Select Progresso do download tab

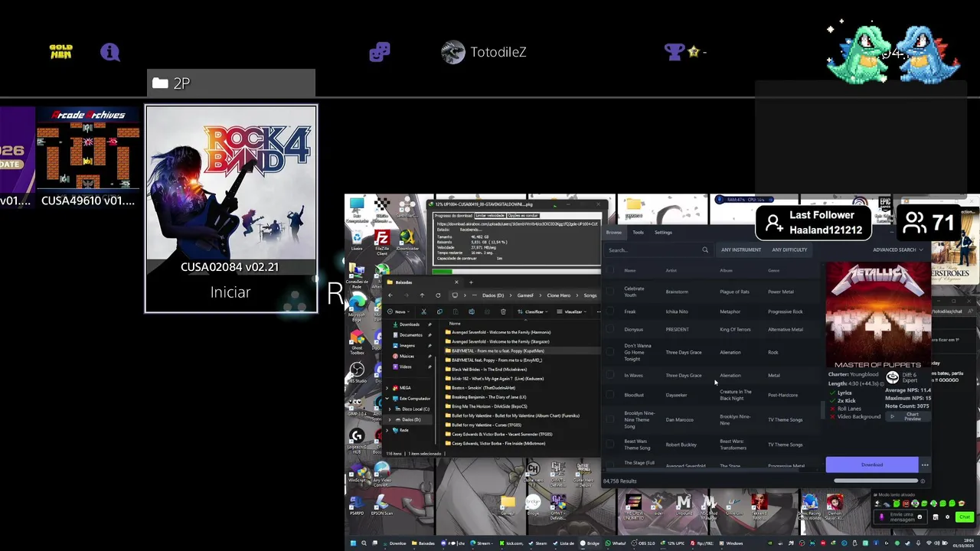(453, 216)
